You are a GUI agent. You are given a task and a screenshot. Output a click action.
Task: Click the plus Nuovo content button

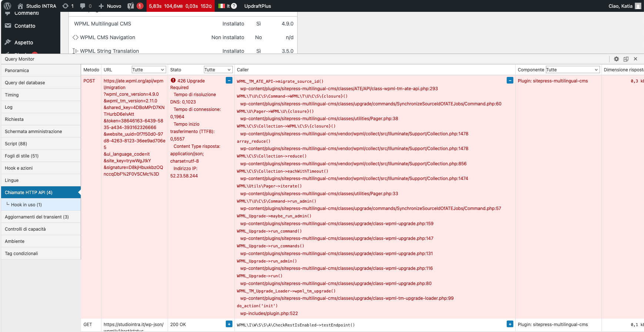110,6
